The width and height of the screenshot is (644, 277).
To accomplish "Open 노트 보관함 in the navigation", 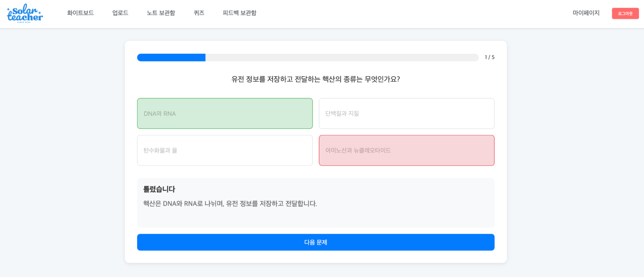I will [161, 13].
